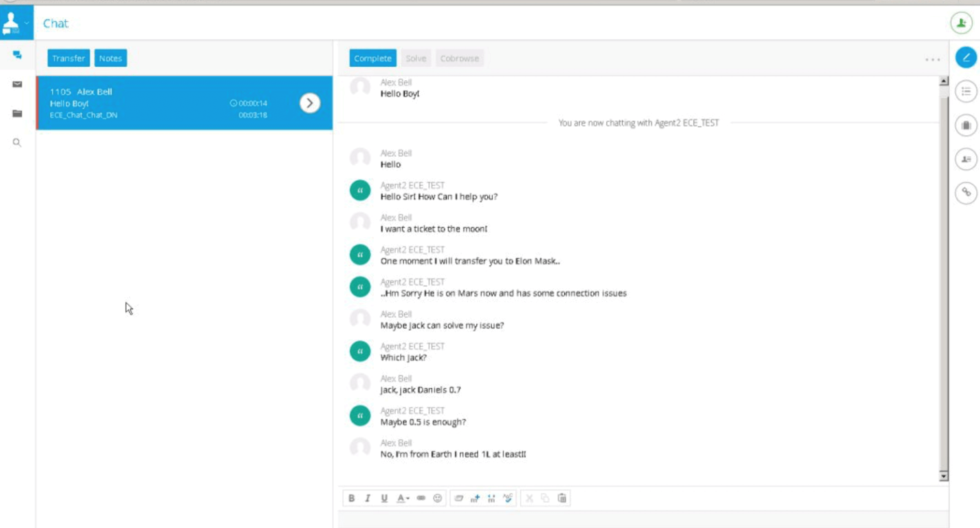Screen dimensions: 980x528
Task: Open the folders sidebar icon
Action: tap(17, 113)
